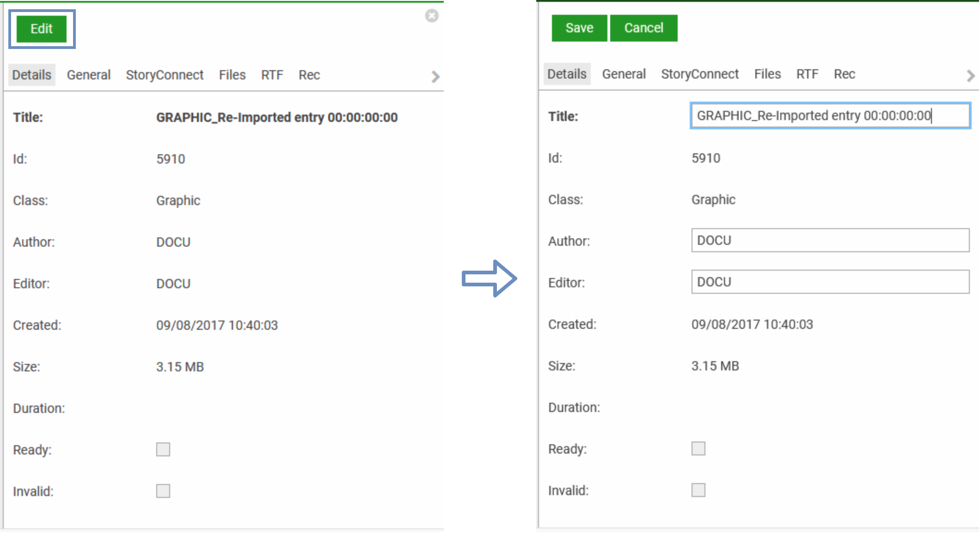
Task: Switch to Files tab in right panel
Action: 767,74
